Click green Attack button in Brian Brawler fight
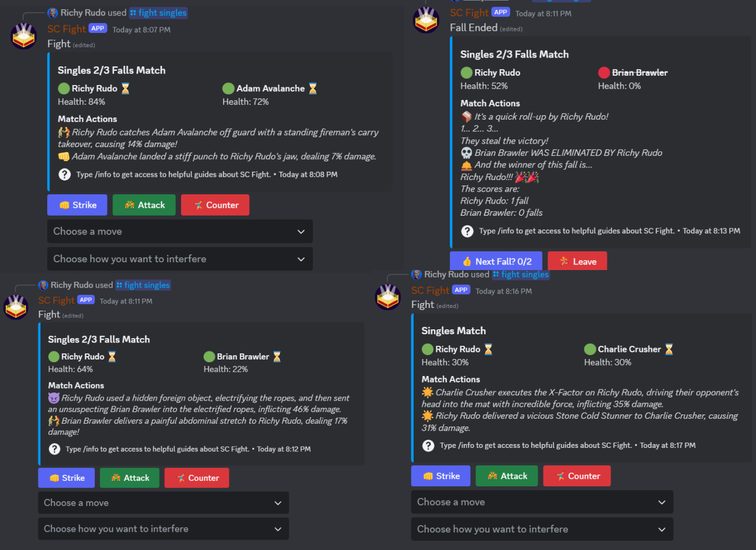756x550 pixels. click(130, 478)
